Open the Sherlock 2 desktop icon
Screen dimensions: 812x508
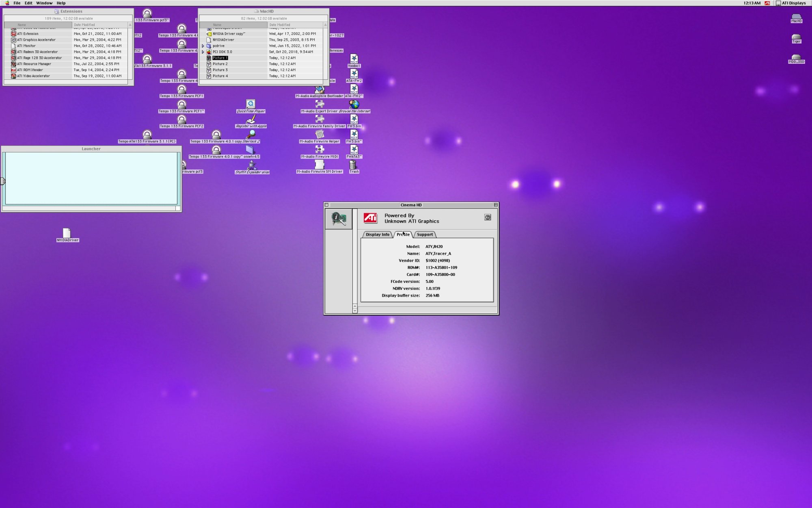click(251, 135)
